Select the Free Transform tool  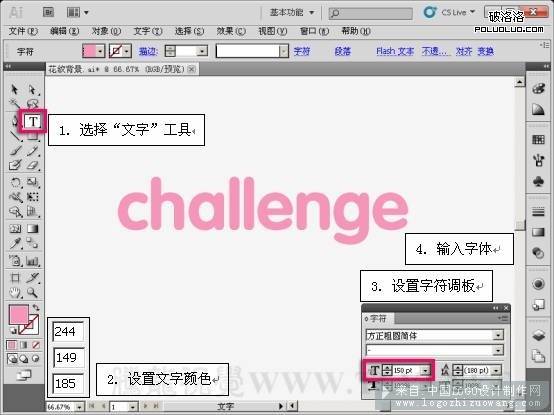point(33,197)
